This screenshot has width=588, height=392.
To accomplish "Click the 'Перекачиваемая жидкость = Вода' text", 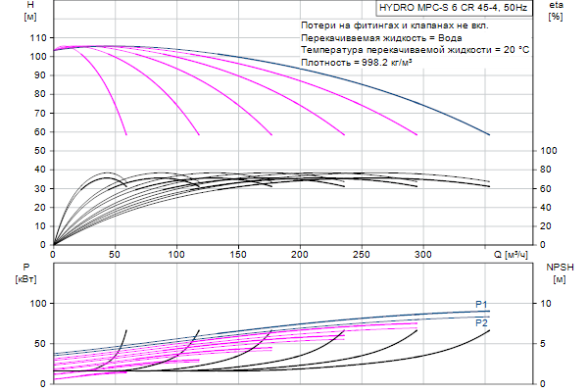I will (x=370, y=36).
